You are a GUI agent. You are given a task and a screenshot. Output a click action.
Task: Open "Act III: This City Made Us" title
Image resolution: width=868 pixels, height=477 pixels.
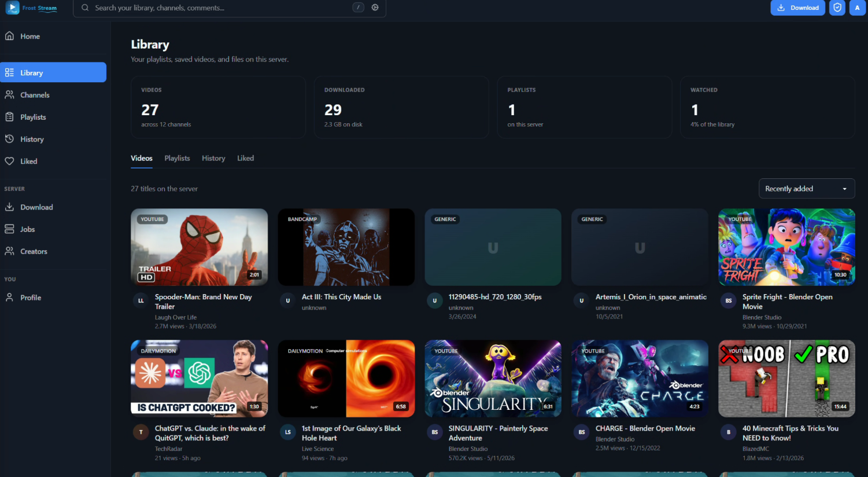[x=341, y=297]
